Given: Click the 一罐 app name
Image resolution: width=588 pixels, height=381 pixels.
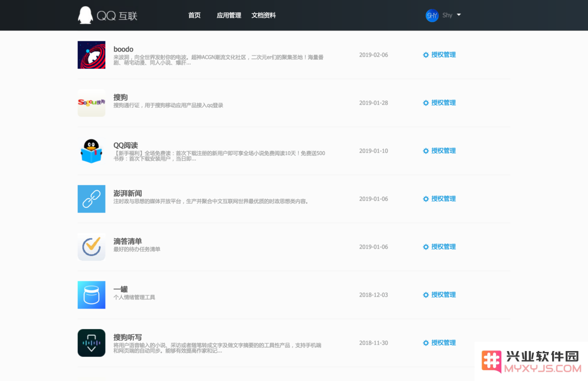Looking at the screenshot, I should click(x=120, y=289).
